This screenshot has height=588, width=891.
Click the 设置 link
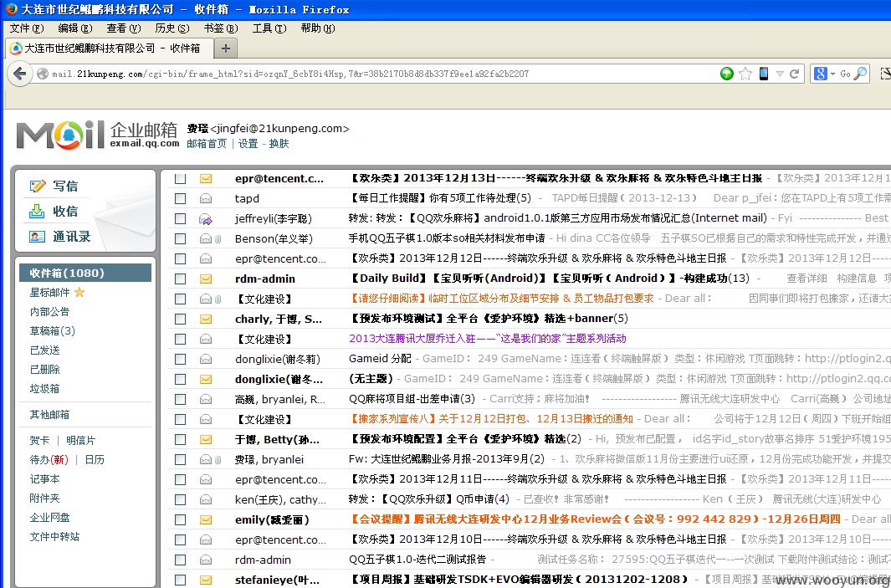click(x=248, y=144)
